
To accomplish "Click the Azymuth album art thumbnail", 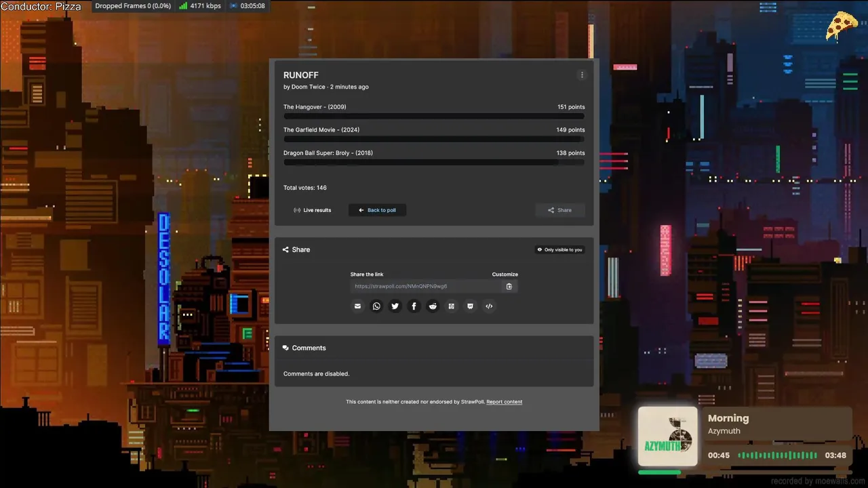I will click(667, 436).
